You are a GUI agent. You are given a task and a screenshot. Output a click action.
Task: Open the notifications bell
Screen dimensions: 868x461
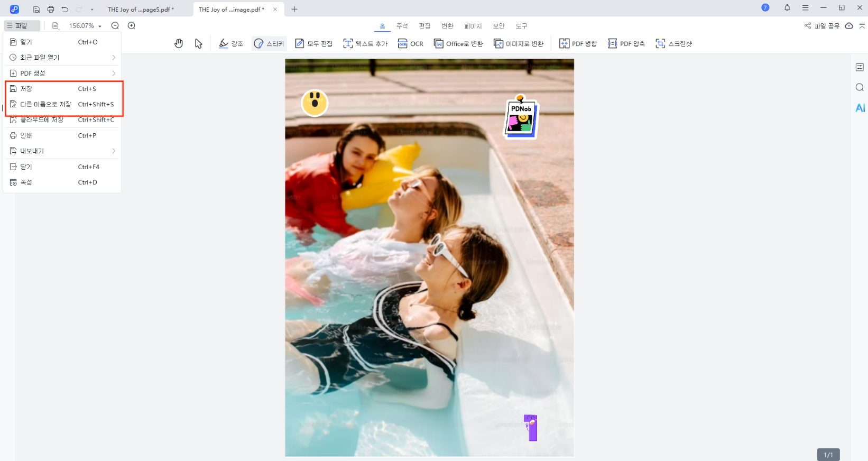pos(787,7)
